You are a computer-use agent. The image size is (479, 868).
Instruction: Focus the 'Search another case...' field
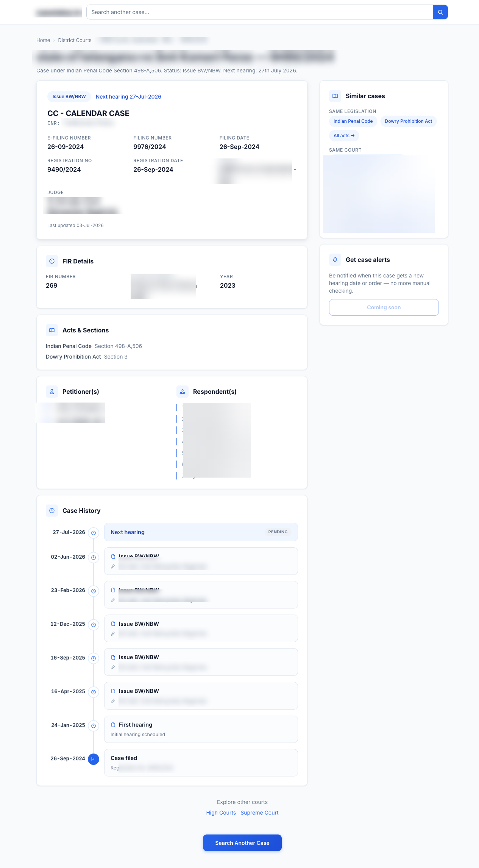coord(260,12)
